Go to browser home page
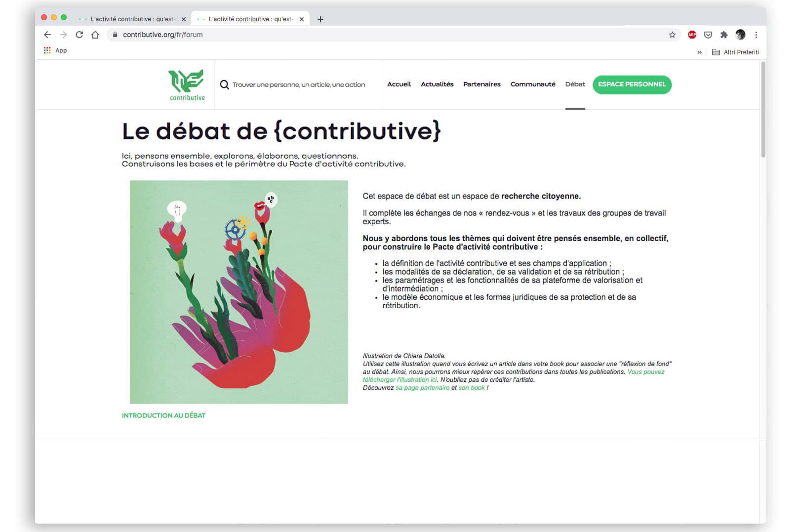This screenshot has height=532, width=798. tap(95, 35)
